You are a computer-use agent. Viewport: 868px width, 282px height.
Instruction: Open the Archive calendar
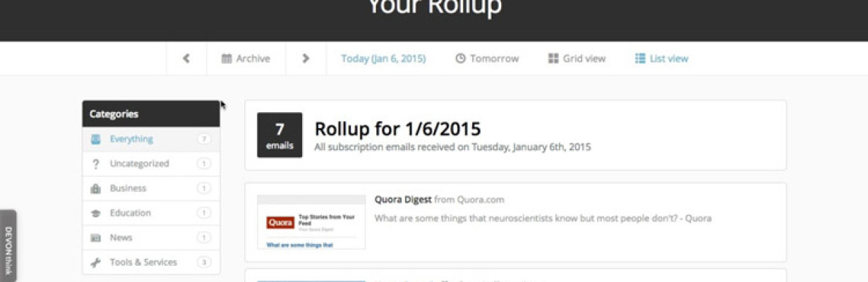(x=246, y=59)
